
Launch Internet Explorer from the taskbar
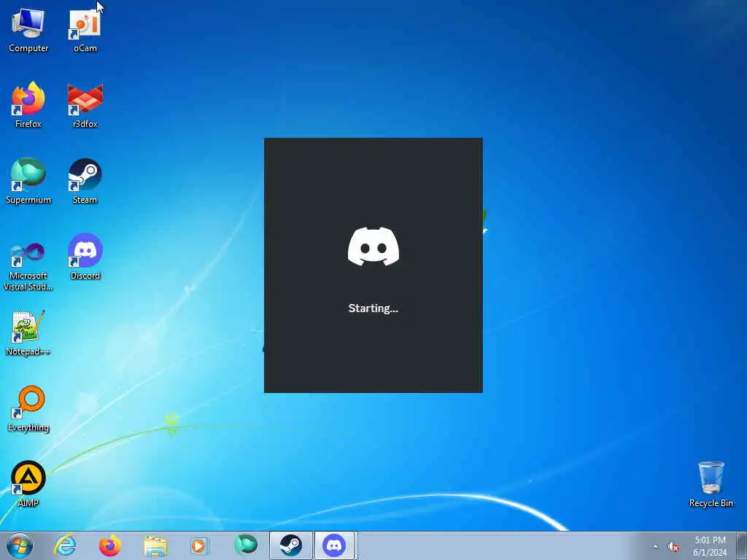click(65, 545)
